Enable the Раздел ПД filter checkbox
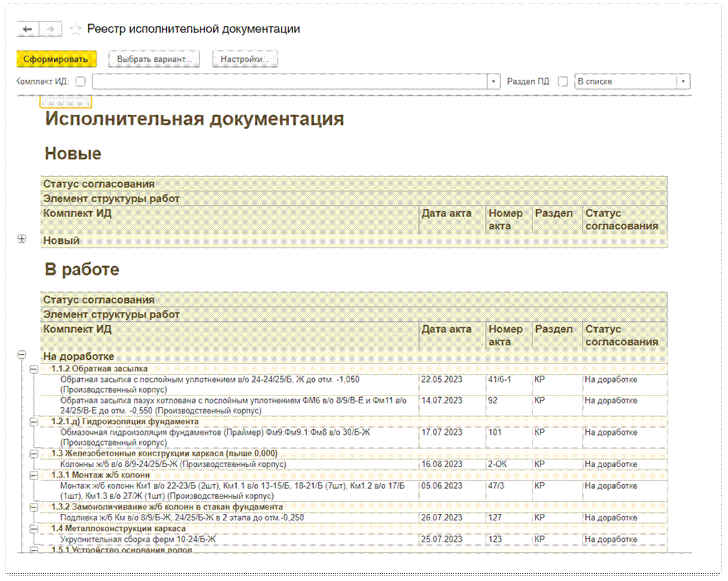This screenshot has width=728, height=581. (563, 82)
